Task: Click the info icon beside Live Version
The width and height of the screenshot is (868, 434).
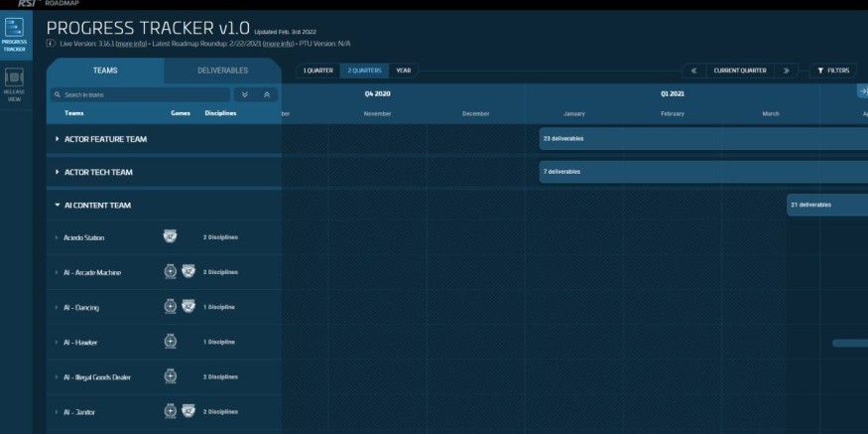Action: (51, 44)
